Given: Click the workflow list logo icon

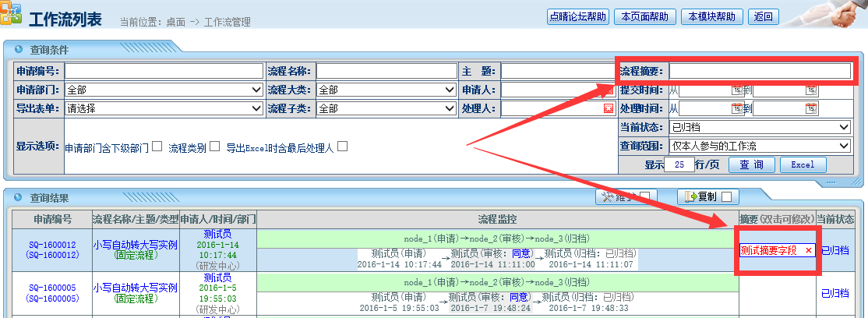Looking at the screenshot, I should point(12,16).
